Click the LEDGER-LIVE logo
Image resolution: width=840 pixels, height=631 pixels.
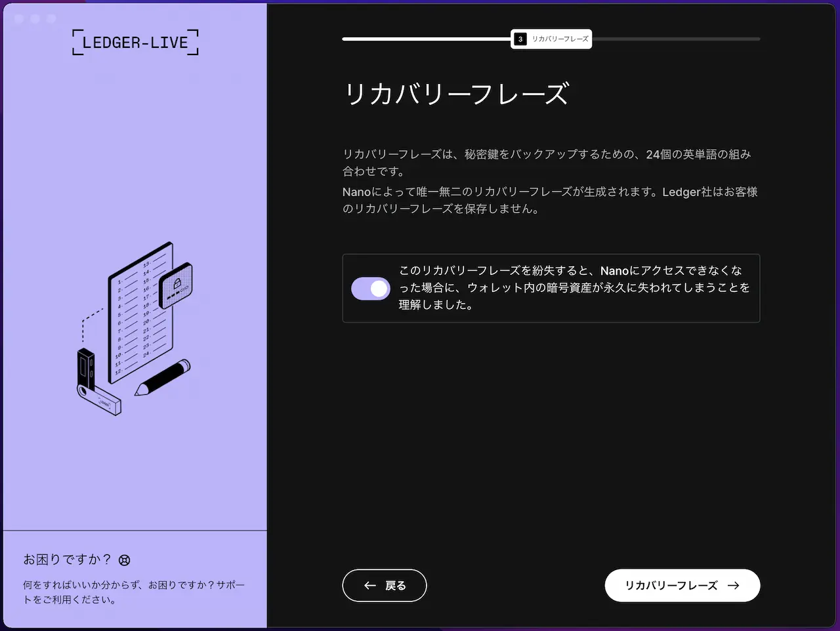pos(135,43)
